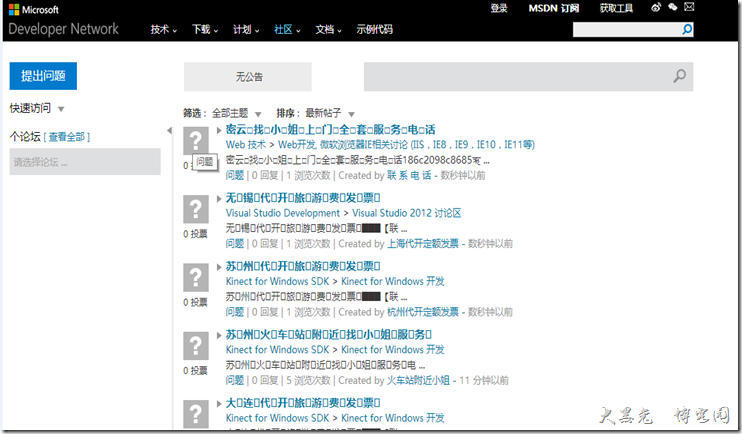
Task: Expand the 大连 post preview triangle
Action: [x=219, y=404]
